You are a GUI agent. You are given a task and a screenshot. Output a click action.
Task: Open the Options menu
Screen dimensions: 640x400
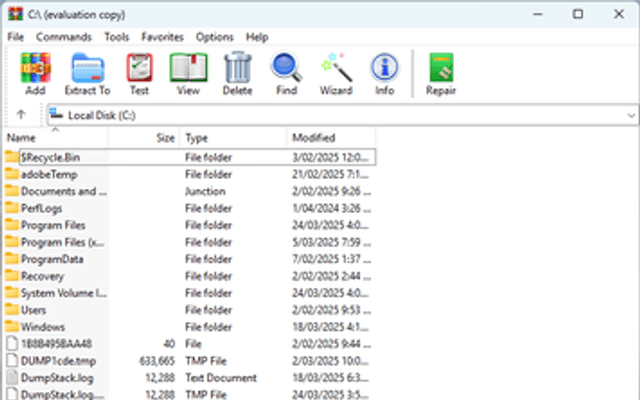point(215,37)
